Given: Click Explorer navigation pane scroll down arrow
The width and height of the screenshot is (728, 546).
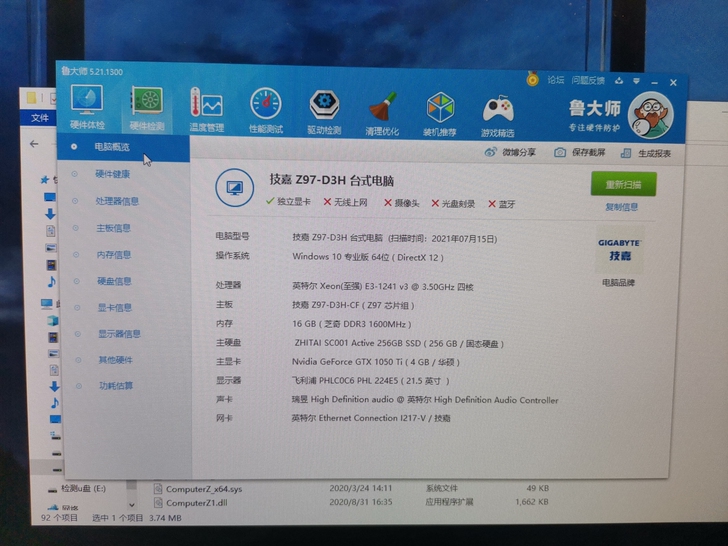Looking at the screenshot, I should coord(132,505).
